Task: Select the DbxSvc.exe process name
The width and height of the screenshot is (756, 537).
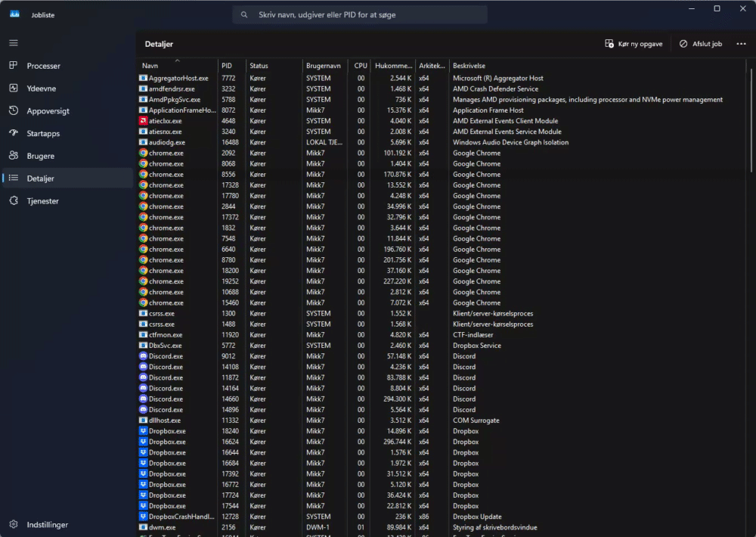Action: [166, 346]
